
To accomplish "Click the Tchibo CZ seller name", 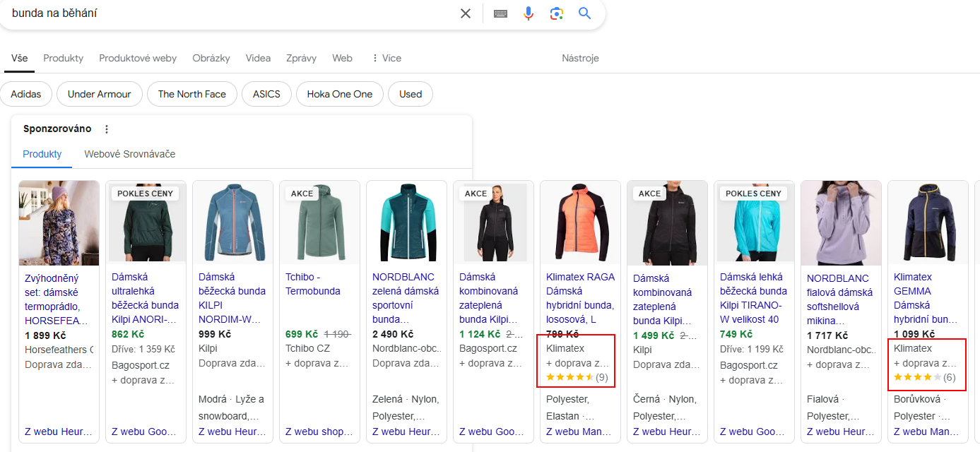I will pyautogui.click(x=308, y=349).
